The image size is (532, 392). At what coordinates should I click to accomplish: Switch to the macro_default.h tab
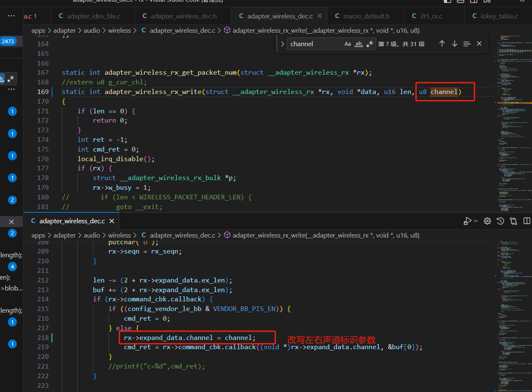(365, 16)
